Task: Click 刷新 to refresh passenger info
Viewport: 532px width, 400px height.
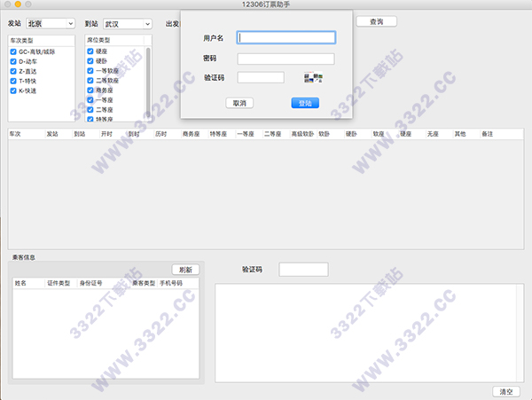Action: coord(185,270)
